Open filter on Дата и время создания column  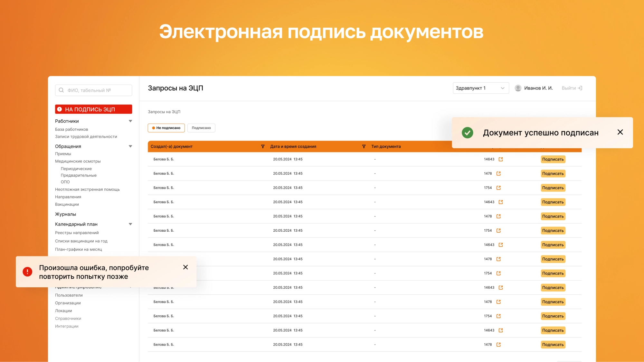(x=364, y=146)
